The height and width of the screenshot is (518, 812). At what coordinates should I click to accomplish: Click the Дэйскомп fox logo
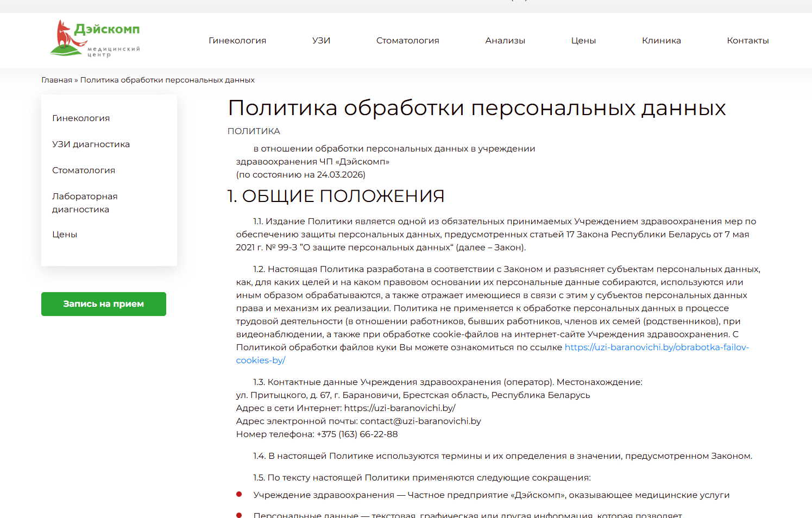point(95,39)
